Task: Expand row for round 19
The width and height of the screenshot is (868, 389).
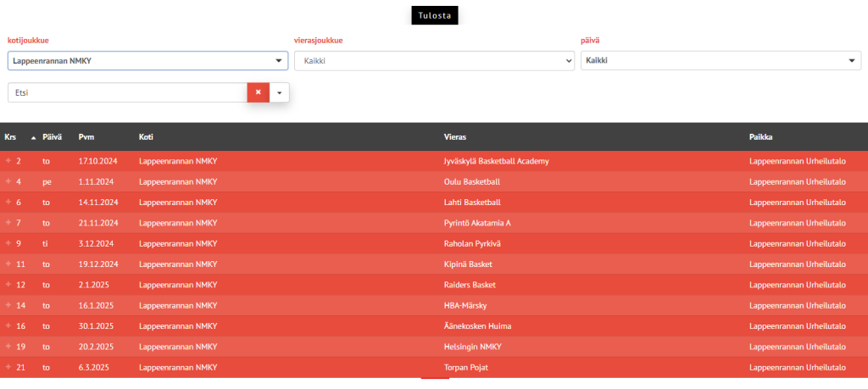Action: (8, 347)
